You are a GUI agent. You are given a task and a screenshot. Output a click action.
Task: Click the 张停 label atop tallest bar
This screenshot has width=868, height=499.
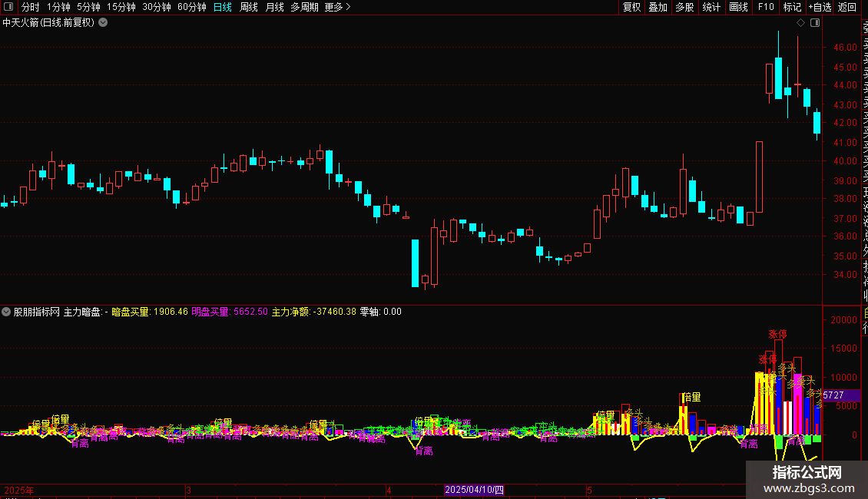point(778,334)
